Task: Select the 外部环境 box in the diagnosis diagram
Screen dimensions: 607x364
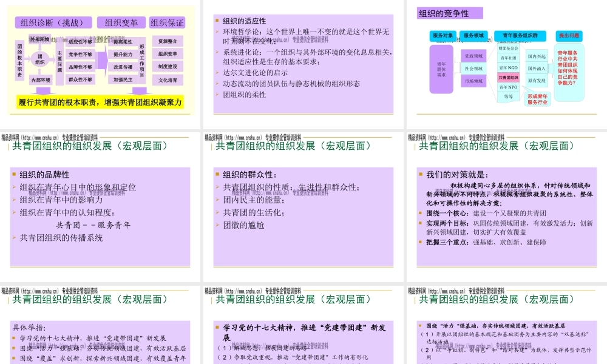Action: (x=40, y=39)
